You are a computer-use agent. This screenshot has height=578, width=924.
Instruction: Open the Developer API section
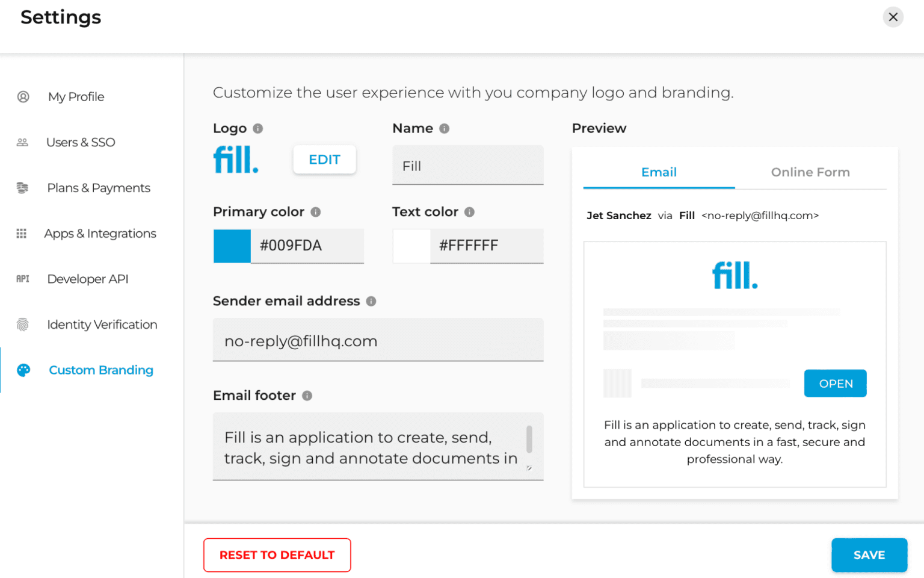pyautogui.click(x=87, y=279)
